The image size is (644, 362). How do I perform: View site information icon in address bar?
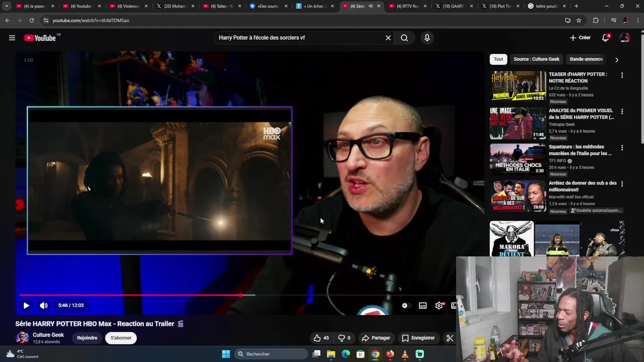[46, 20]
